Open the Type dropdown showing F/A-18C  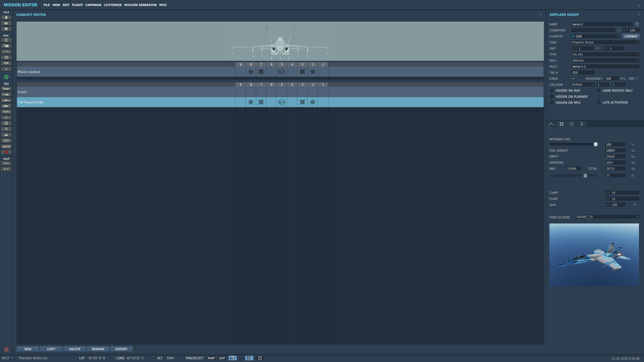click(605, 54)
